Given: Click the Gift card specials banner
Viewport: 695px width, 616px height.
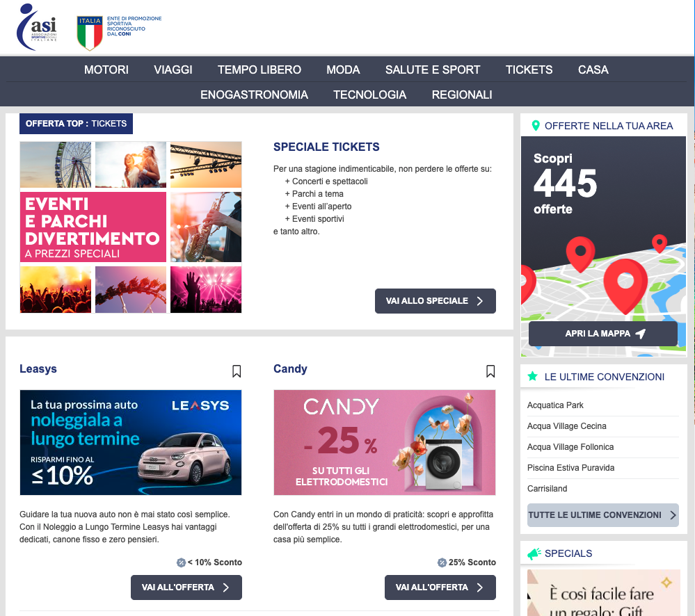Looking at the screenshot, I should (x=603, y=592).
